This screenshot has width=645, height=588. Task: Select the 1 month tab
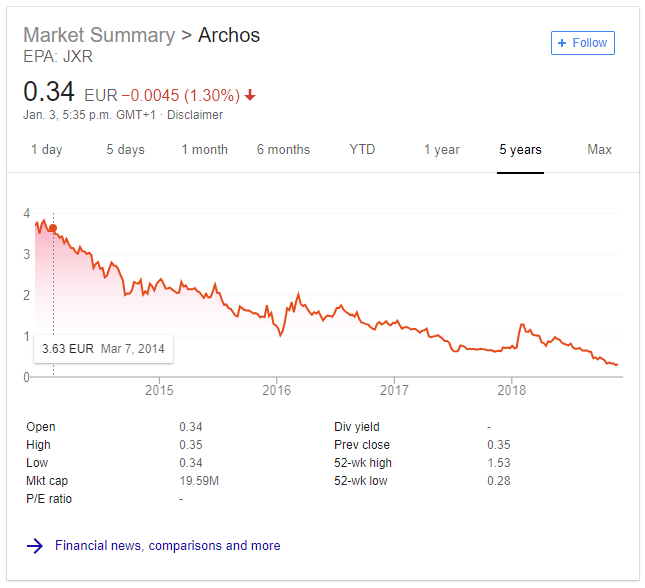[x=205, y=150]
